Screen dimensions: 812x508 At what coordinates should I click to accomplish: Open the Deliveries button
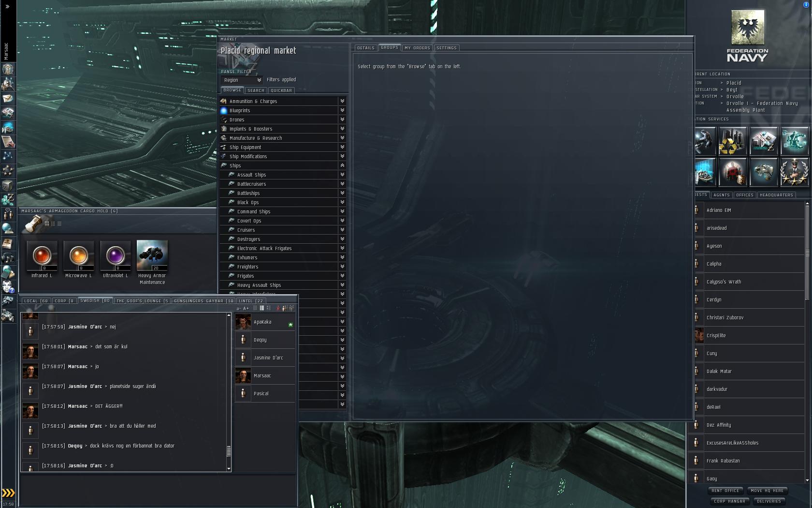(x=769, y=501)
